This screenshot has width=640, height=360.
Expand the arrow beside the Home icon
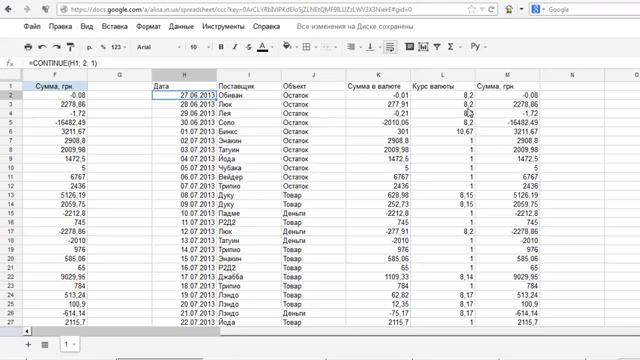[x=521, y=9]
